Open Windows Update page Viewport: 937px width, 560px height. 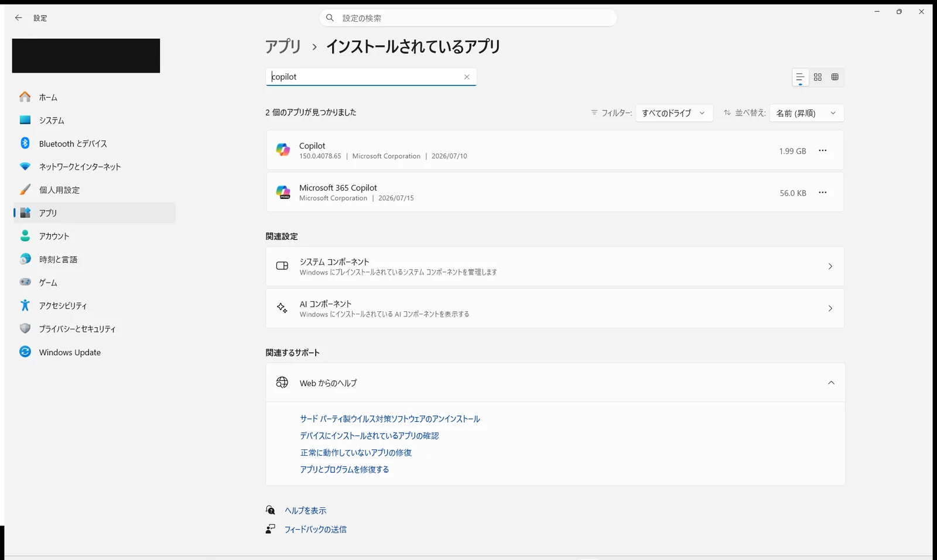click(94, 352)
